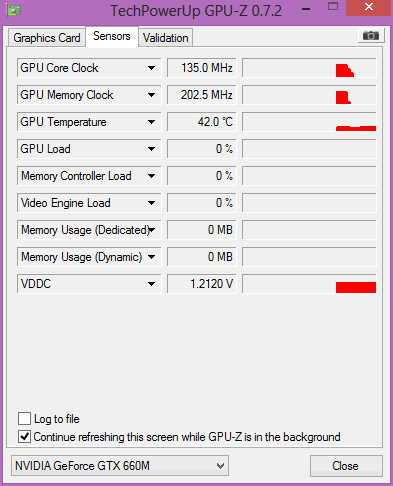The height and width of the screenshot is (486, 393).
Task: Maximize the GPU-Z window
Action: (333, 6)
